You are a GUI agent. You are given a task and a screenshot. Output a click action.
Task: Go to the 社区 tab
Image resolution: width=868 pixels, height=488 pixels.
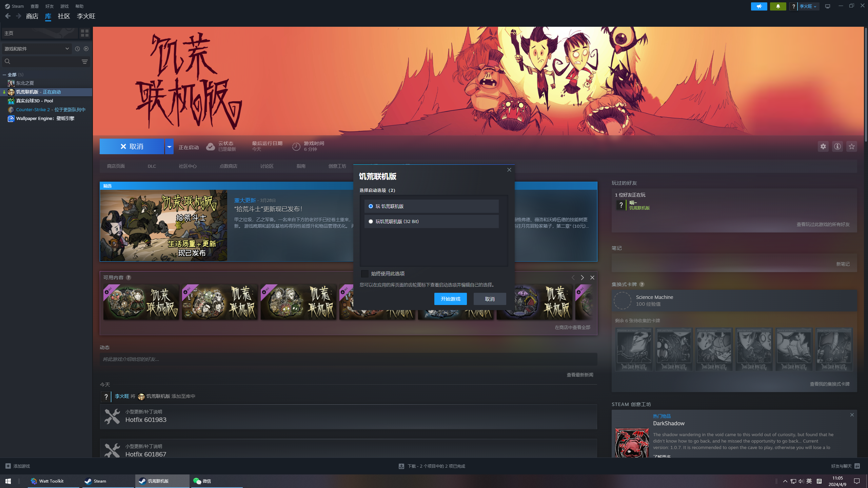click(64, 16)
